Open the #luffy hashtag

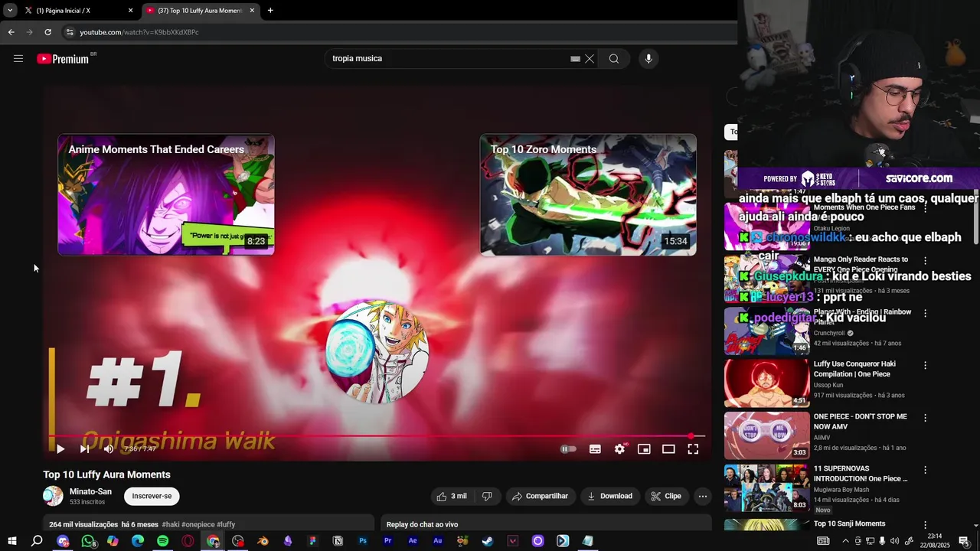pos(226,525)
